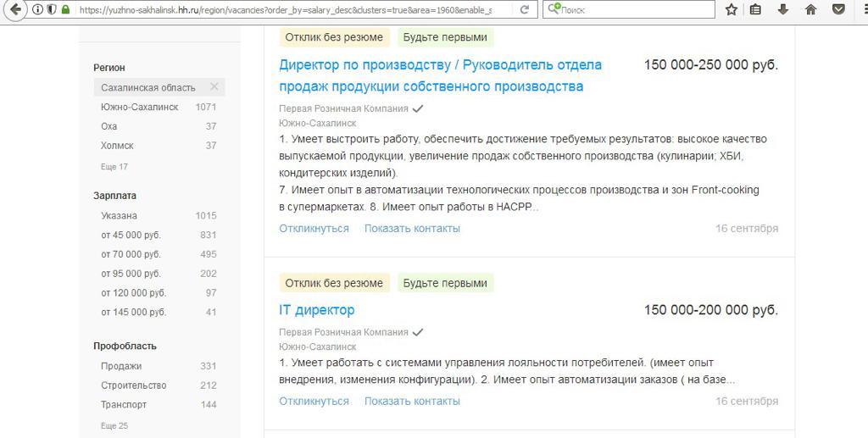Viewport: 868px width, 438px height.
Task: Click verified checkmark beside first company
Action: pos(418,108)
